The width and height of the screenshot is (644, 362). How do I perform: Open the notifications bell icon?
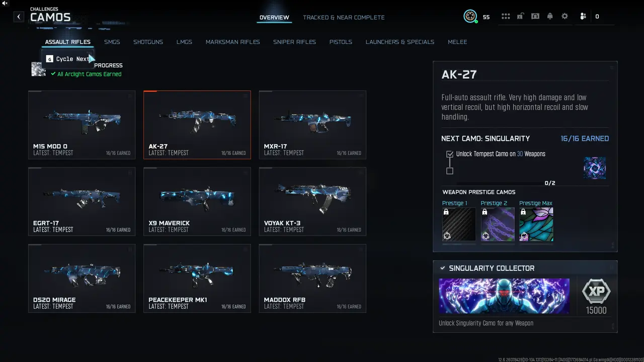click(550, 17)
